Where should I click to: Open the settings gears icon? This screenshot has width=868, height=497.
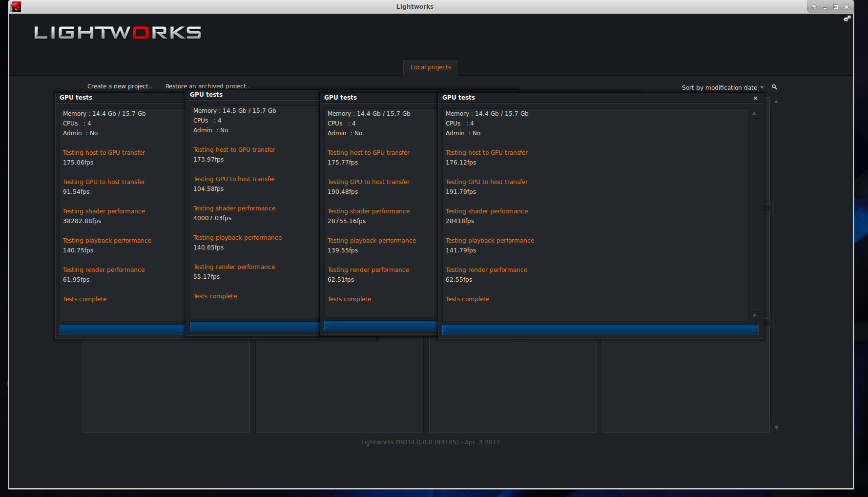coord(847,19)
